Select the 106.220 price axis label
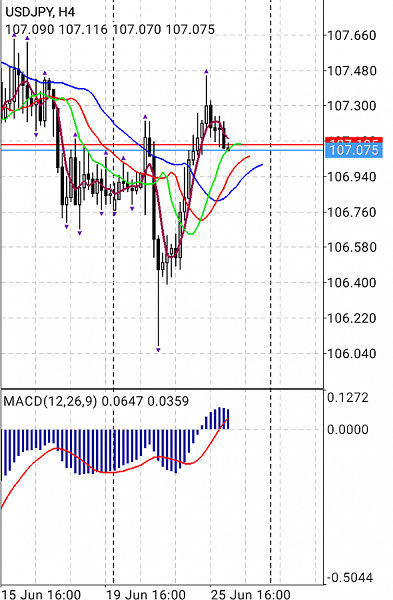393x600 pixels. (x=352, y=318)
